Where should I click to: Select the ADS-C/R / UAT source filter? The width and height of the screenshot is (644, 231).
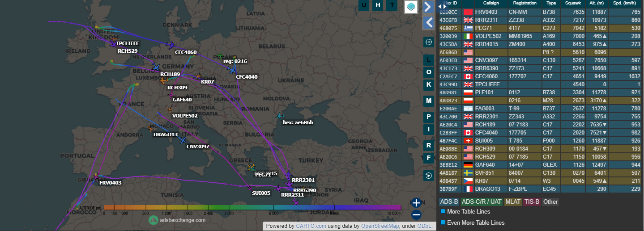tap(482, 202)
